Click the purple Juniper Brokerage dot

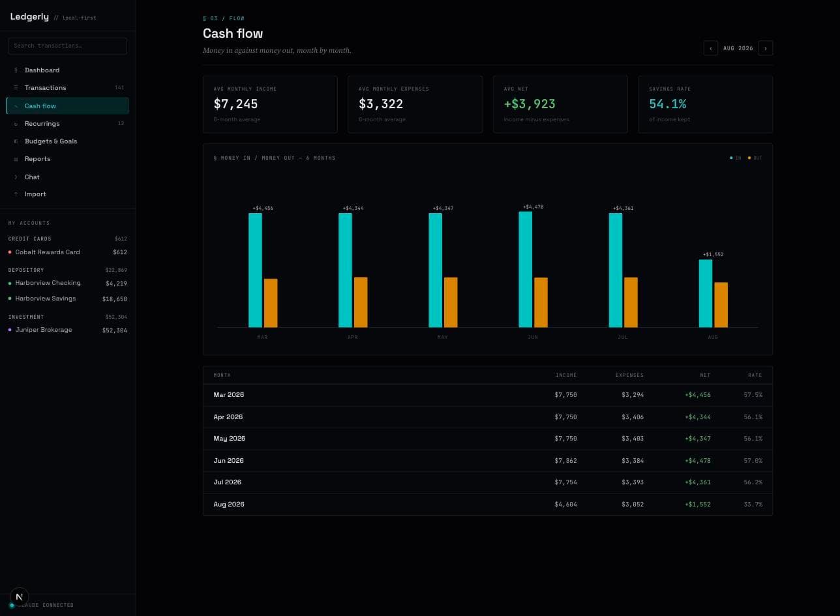(x=10, y=330)
